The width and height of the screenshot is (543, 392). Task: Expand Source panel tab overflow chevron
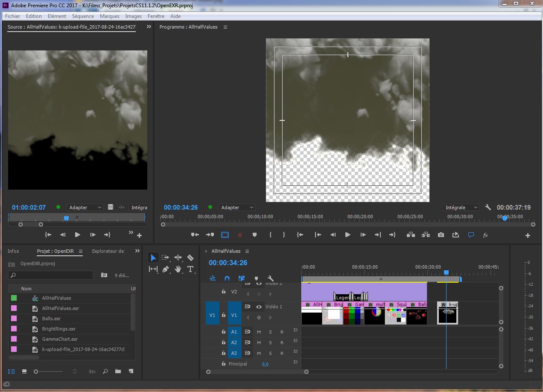(x=149, y=26)
